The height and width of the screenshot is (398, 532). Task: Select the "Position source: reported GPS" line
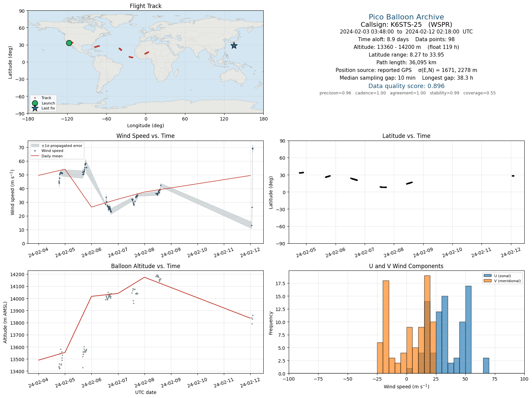406,70
